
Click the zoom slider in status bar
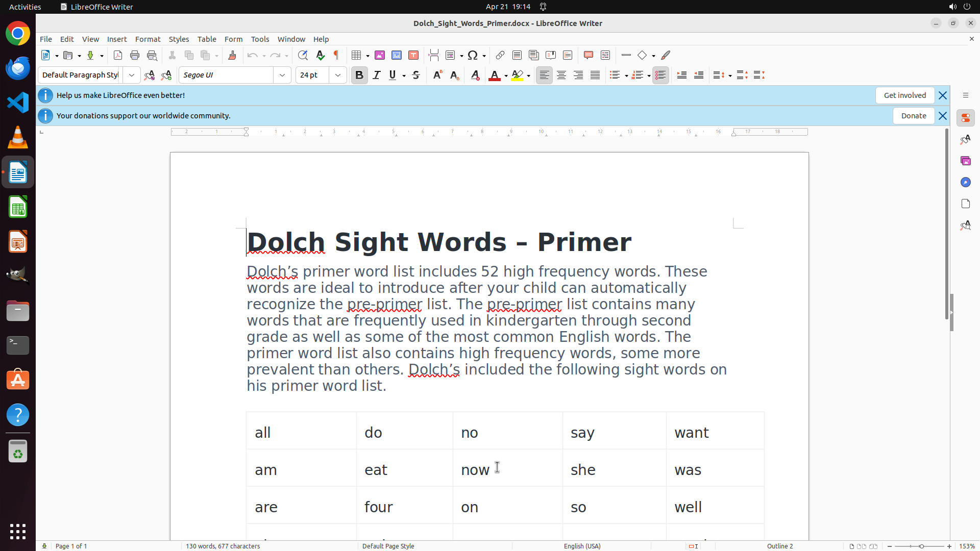click(x=921, y=546)
